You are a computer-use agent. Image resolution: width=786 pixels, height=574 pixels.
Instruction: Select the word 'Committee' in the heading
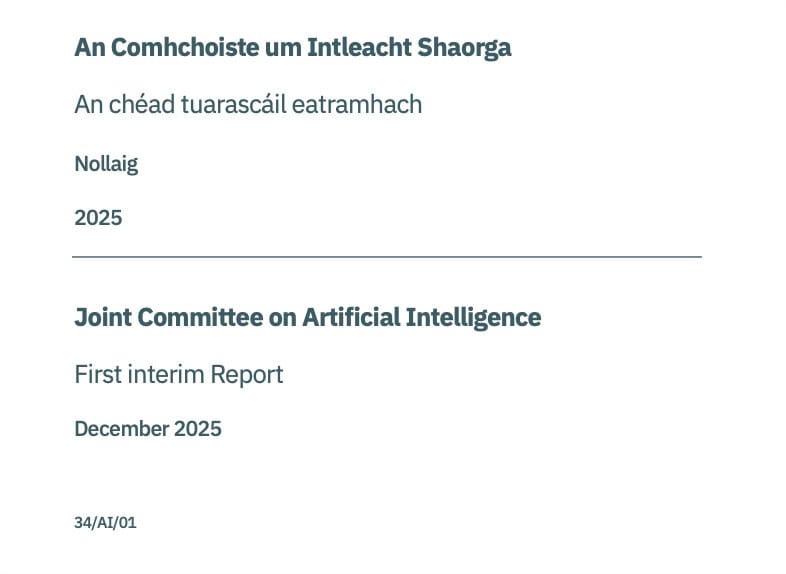click(x=200, y=317)
